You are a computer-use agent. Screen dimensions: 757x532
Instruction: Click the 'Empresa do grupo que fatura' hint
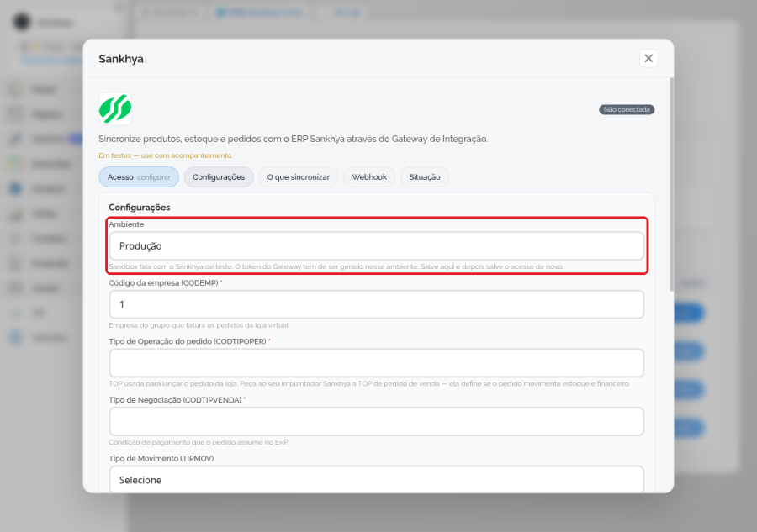coord(199,325)
